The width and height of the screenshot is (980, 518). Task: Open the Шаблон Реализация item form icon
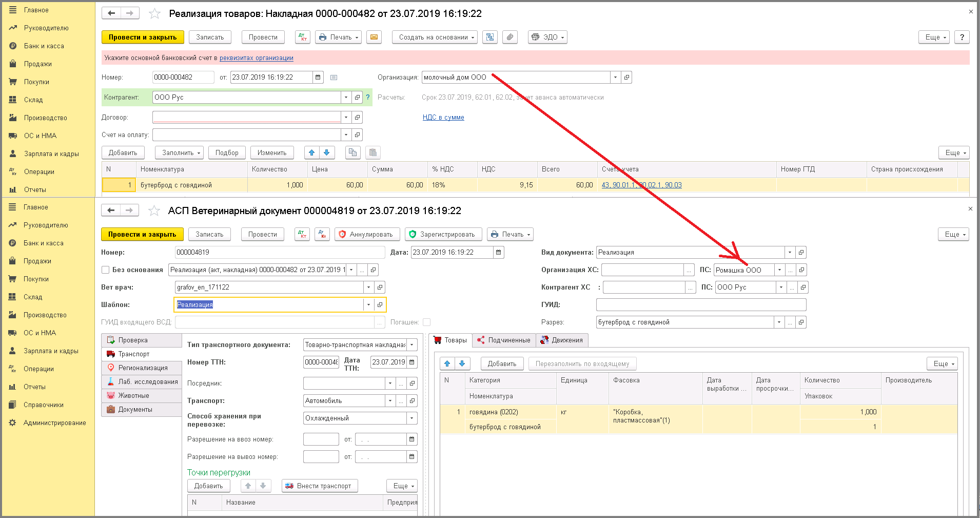pyautogui.click(x=380, y=304)
